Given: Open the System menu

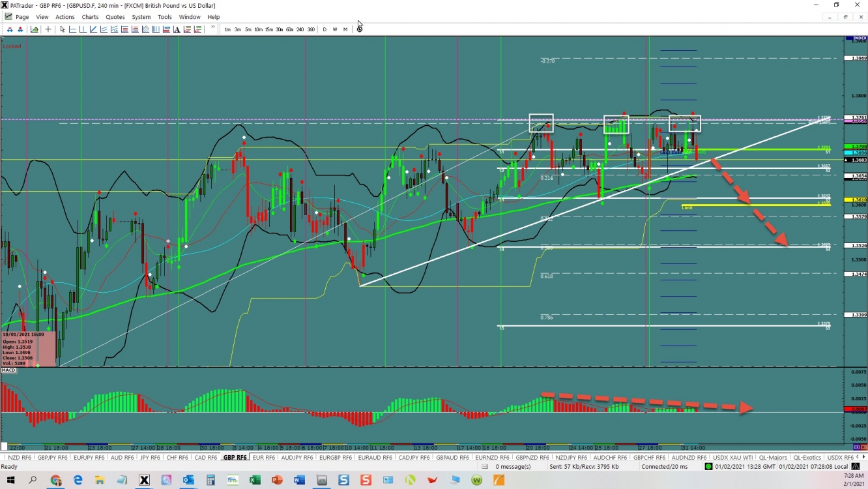Looking at the screenshot, I should 141,17.
